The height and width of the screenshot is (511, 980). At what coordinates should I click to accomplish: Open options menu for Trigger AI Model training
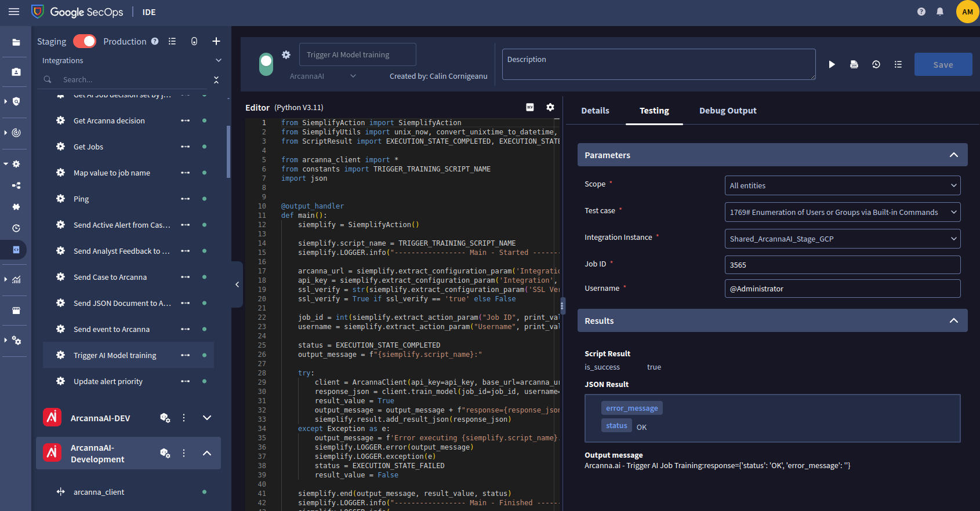point(186,355)
